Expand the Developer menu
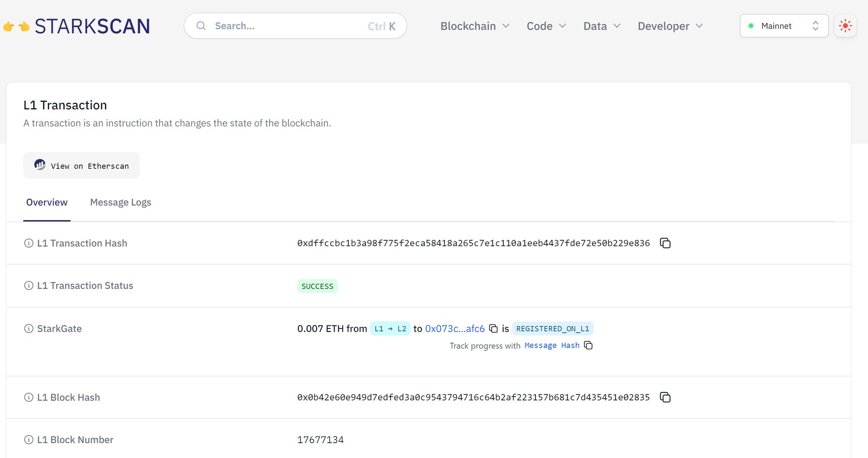The height and width of the screenshot is (458, 868). coord(670,26)
